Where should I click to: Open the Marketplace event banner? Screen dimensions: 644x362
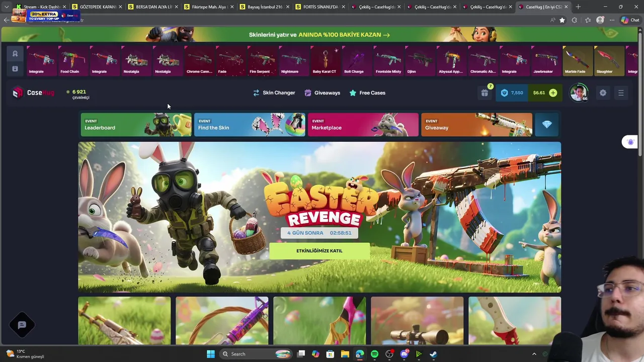coord(363,125)
